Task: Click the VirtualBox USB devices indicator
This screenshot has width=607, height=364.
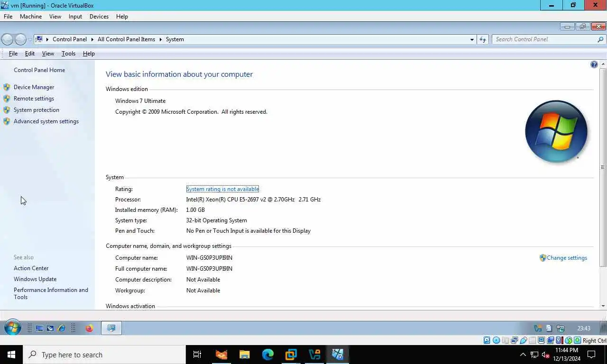Action: click(524, 340)
